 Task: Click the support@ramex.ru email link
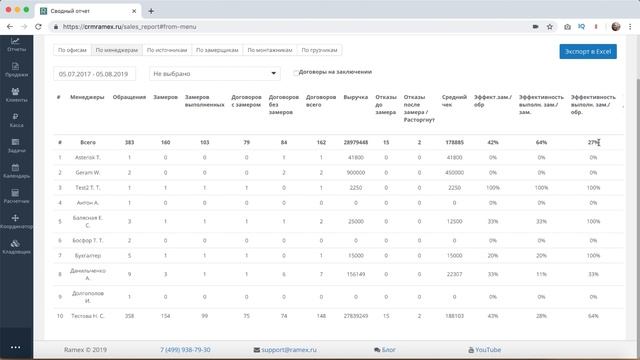285,350
